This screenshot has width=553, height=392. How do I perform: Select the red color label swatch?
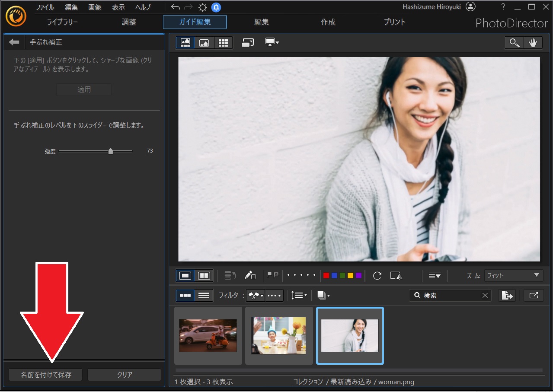[x=326, y=275]
